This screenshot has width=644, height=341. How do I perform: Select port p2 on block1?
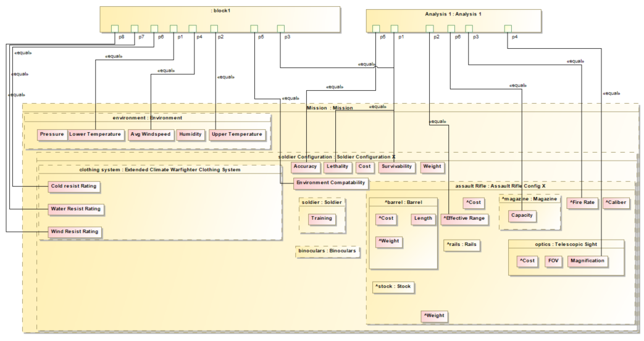[x=214, y=28]
